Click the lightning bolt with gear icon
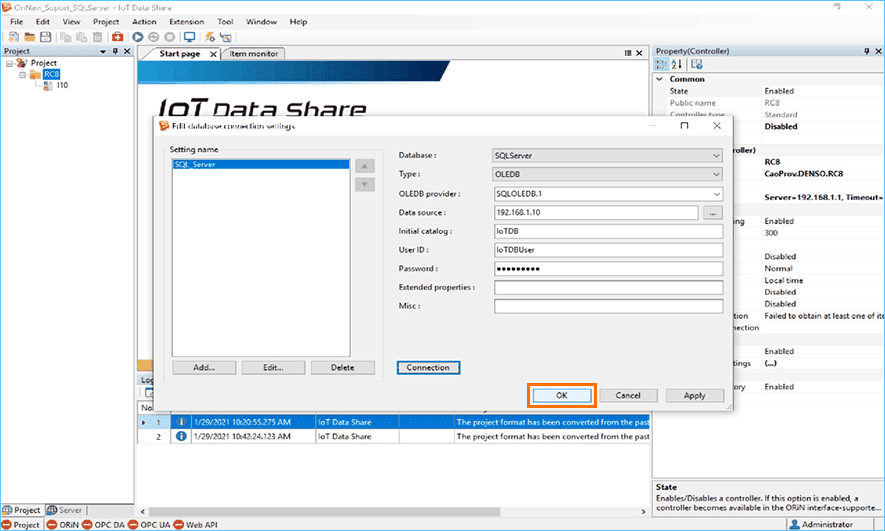 click(209, 37)
